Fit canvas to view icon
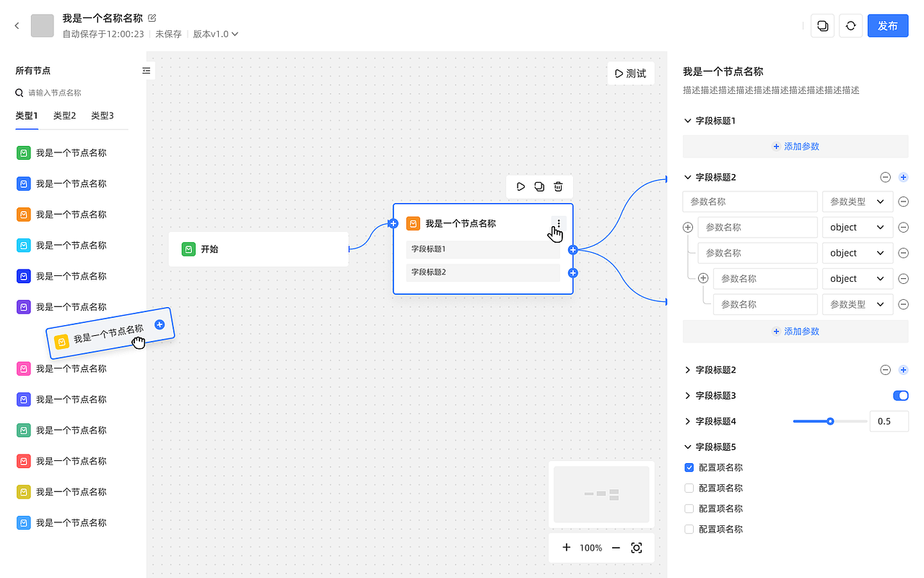The width and height of the screenshot is (924, 578). point(637,548)
